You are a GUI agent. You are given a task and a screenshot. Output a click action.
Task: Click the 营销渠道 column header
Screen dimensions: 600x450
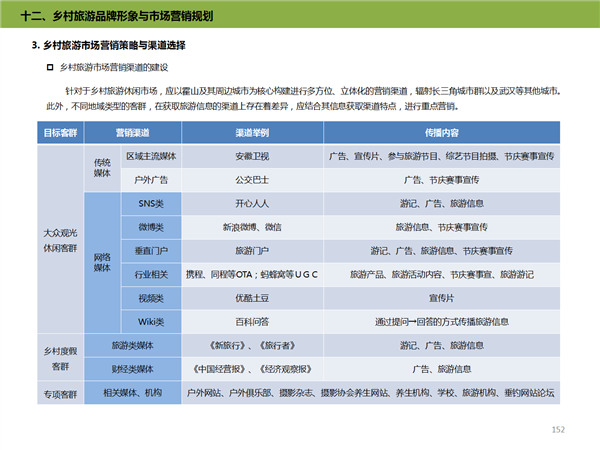(132, 133)
